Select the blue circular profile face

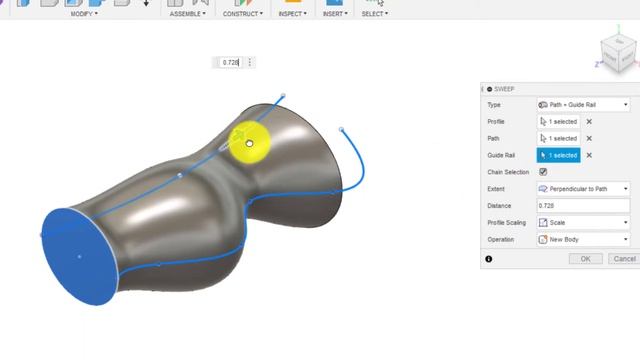coord(80,256)
